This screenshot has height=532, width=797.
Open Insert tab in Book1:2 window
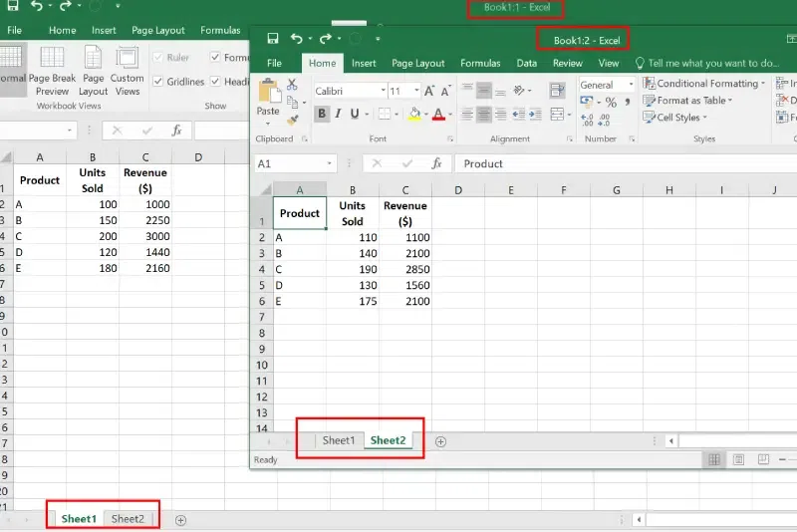pos(364,63)
